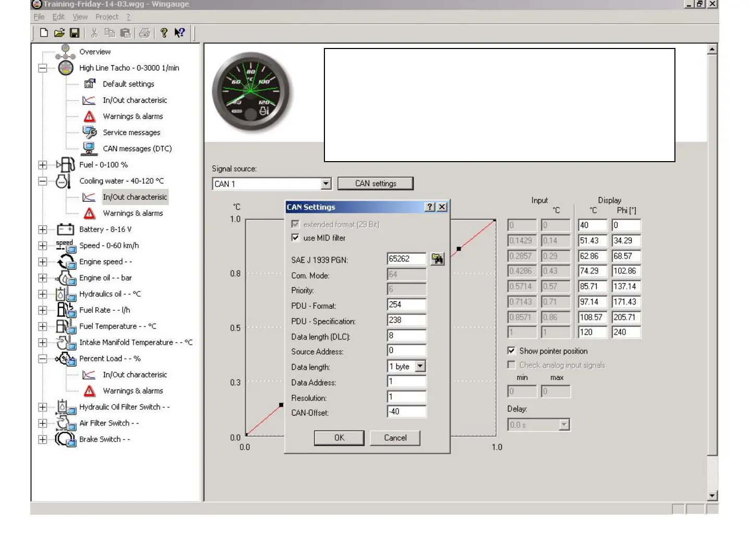Click the Battery gauge icon
The height and width of the screenshot is (560, 749).
click(66, 229)
